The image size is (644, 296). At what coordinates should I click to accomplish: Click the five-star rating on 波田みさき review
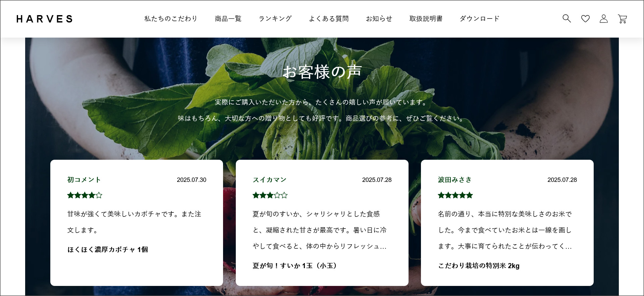(455, 195)
